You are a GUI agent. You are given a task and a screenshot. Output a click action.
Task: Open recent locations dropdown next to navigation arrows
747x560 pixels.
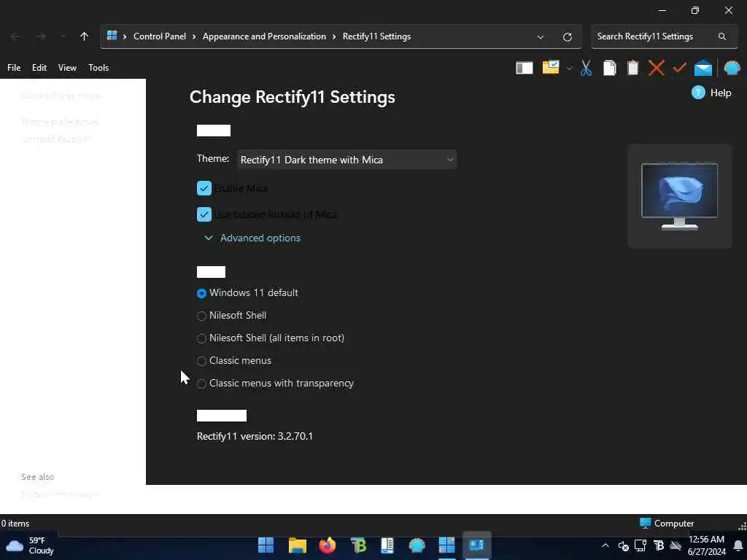(63, 36)
